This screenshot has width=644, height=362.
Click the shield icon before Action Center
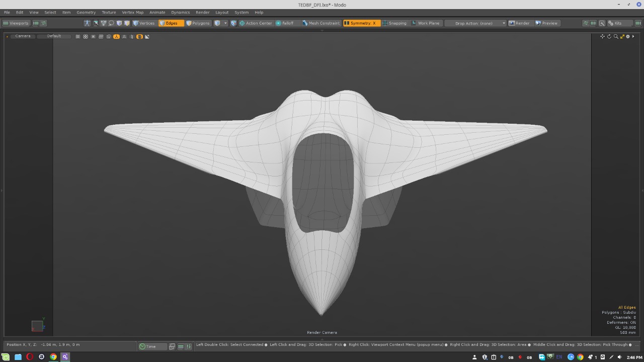click(233, 23)
